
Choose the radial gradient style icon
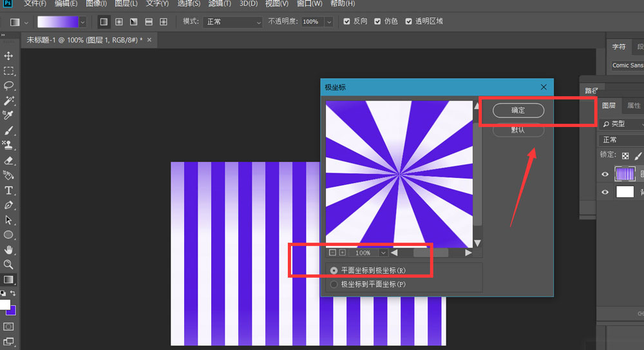coord(119,22)
